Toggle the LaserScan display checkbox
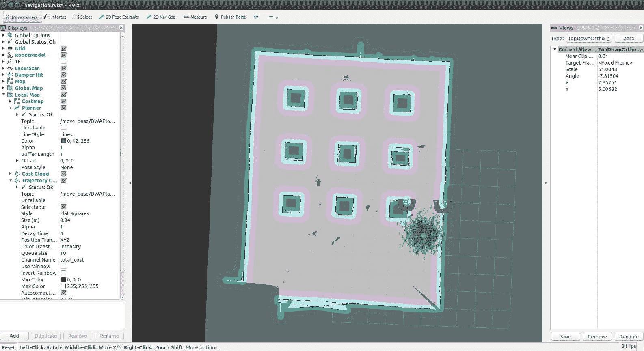This screenshot has height=351, width=644. tap(64, 68)
